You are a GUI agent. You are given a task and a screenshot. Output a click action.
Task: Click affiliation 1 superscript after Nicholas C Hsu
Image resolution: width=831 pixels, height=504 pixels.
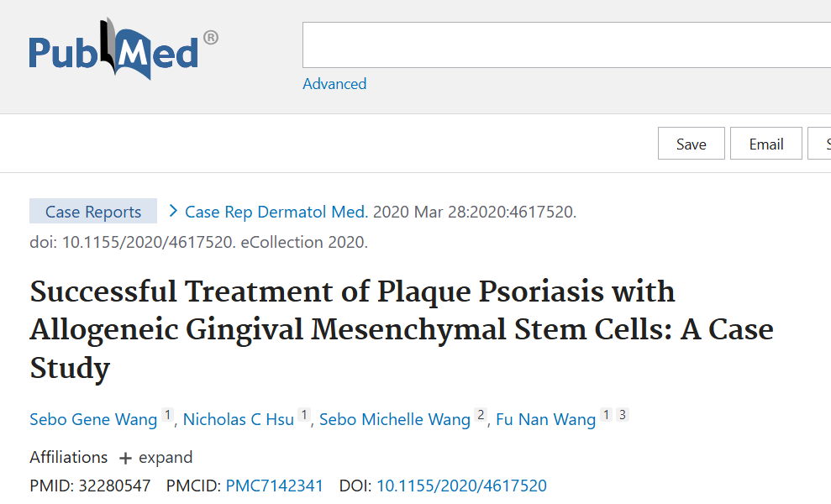pyautogui.click(x=304, y=415)
